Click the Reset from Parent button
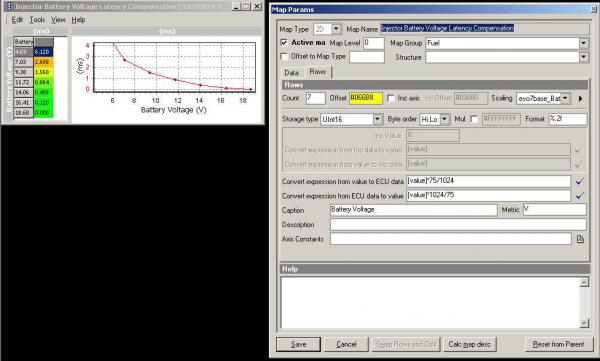This screenshot has width=600, height=361. (558, 344)
